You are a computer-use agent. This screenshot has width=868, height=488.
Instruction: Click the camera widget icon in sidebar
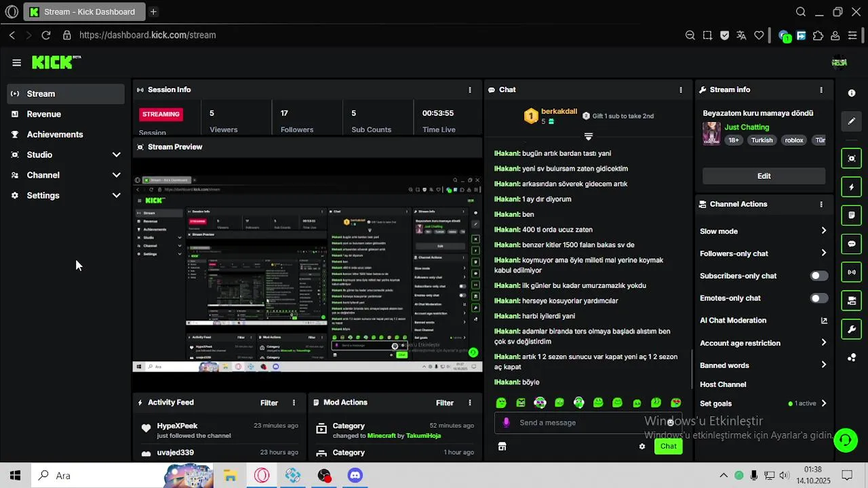[x=852, y=301]
